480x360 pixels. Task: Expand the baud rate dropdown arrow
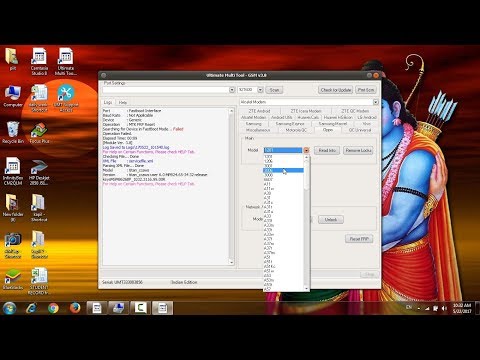[x=260, y=90]
